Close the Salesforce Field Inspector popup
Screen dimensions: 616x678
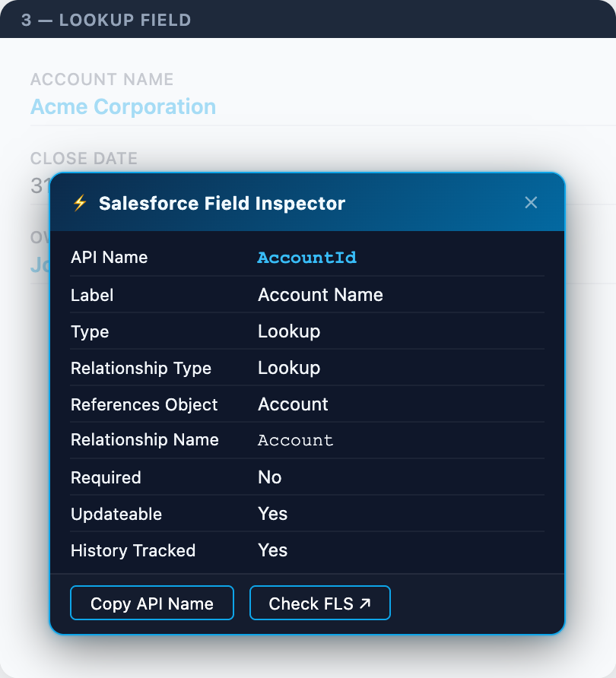click(531, 202)
